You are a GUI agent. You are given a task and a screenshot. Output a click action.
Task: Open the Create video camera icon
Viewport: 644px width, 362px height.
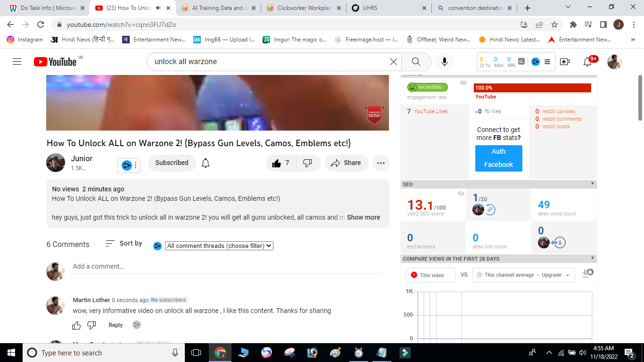point(565,62)
